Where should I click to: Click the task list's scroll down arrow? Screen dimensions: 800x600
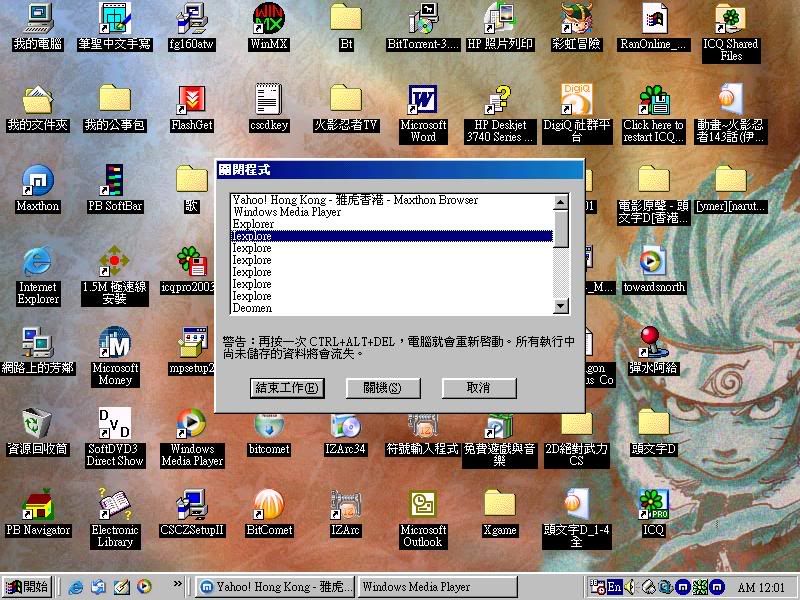click(x=561, y=307)
